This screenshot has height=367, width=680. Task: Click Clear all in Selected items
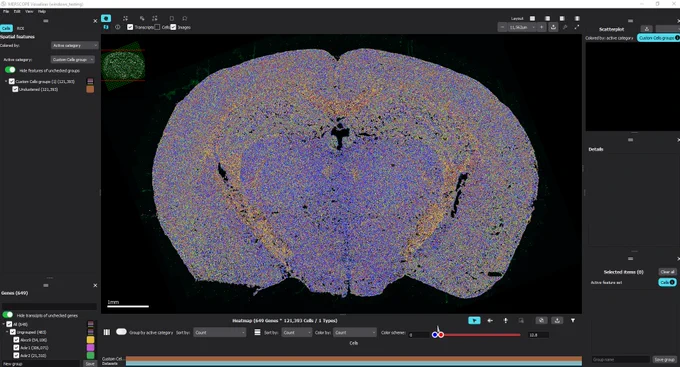click(667, 272)
